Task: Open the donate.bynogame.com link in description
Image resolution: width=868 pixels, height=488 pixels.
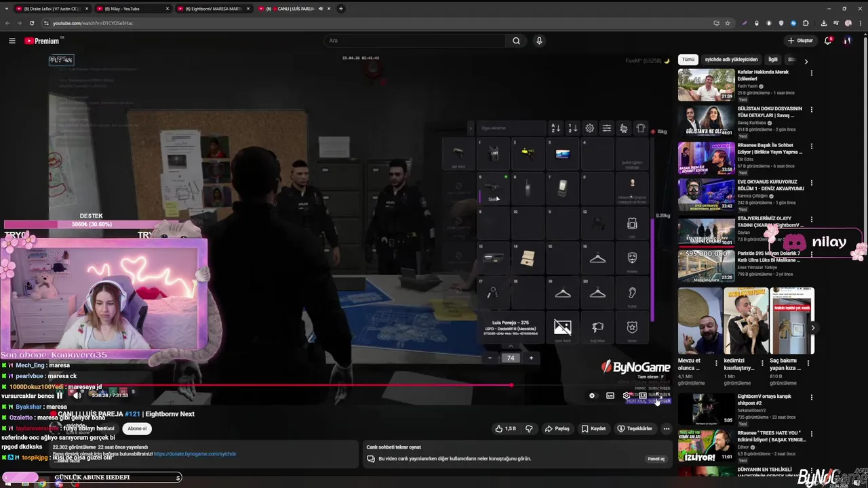Action: pyautogui.click(x=195, y=454)
